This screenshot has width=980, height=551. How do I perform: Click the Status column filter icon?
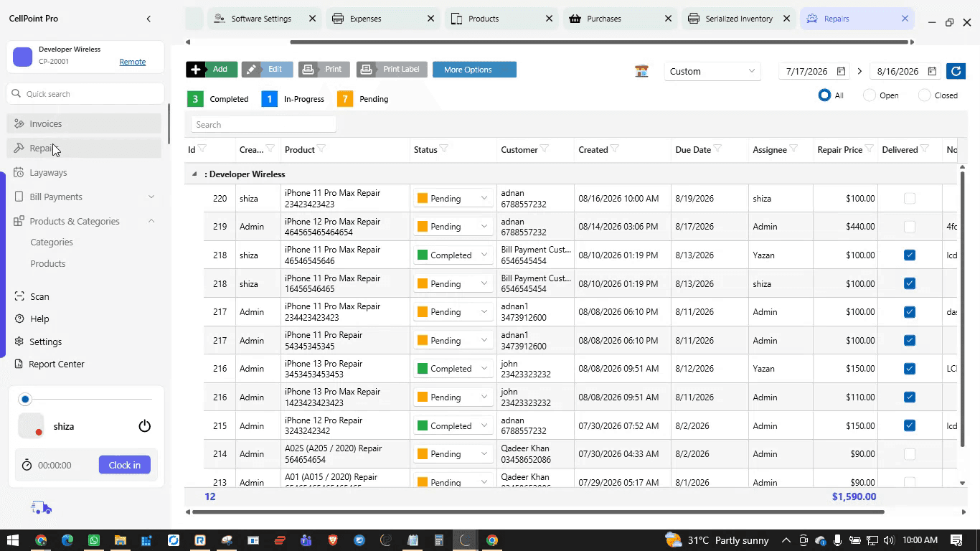(444, 149)
